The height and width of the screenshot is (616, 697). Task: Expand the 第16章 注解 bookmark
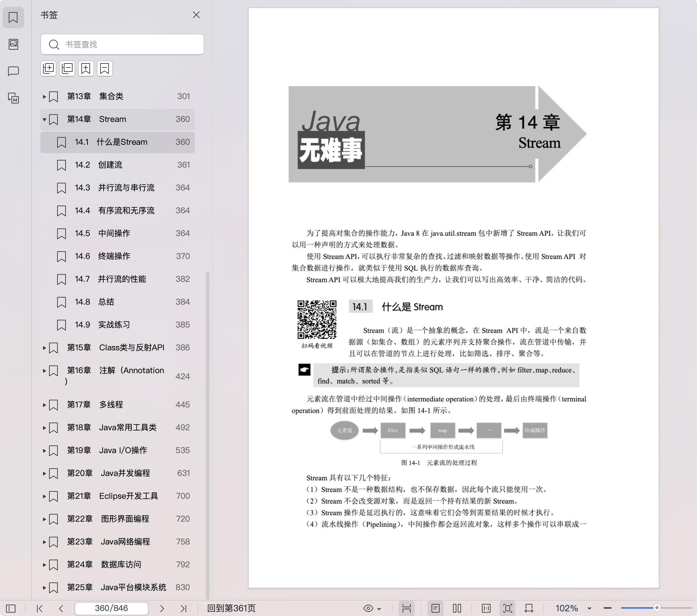coord(44,370)
